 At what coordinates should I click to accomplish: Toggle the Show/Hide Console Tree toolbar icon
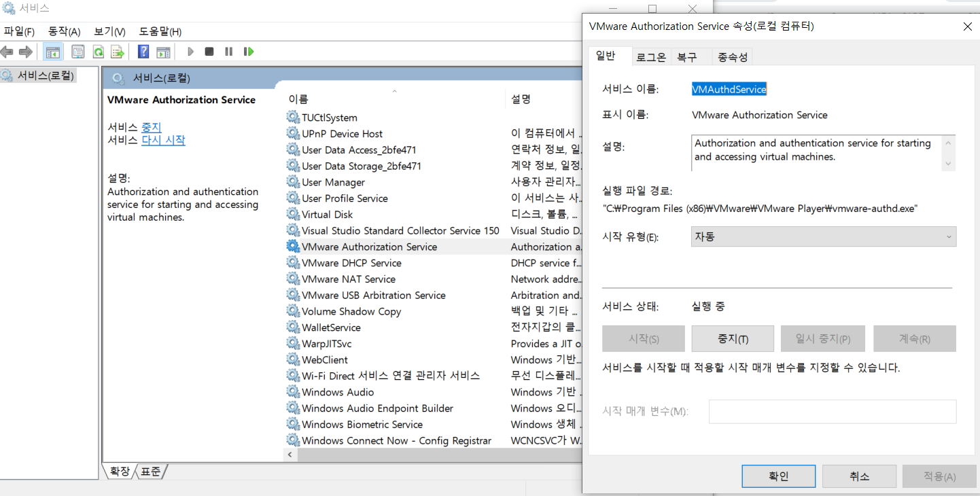coord(52,52)
